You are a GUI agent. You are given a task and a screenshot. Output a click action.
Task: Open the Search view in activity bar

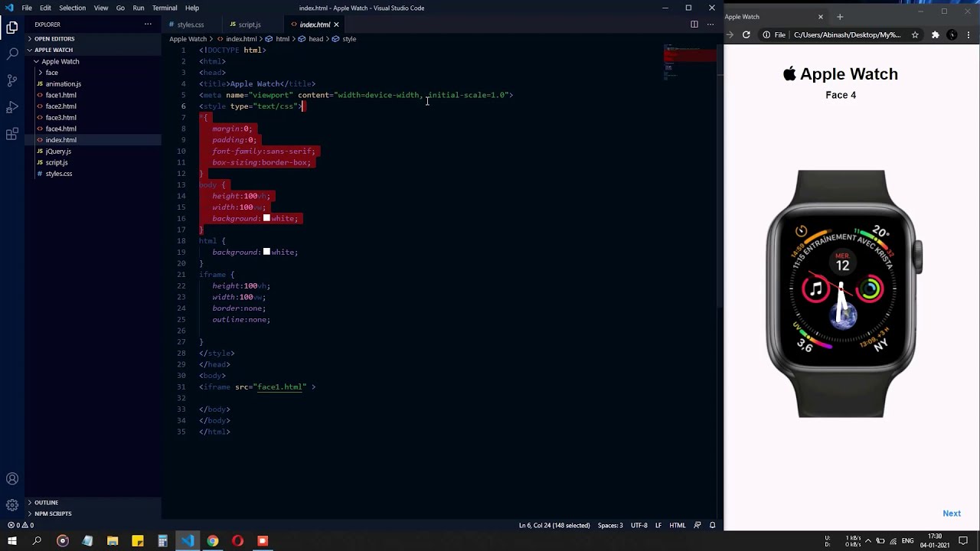click(x=12, y=54)
